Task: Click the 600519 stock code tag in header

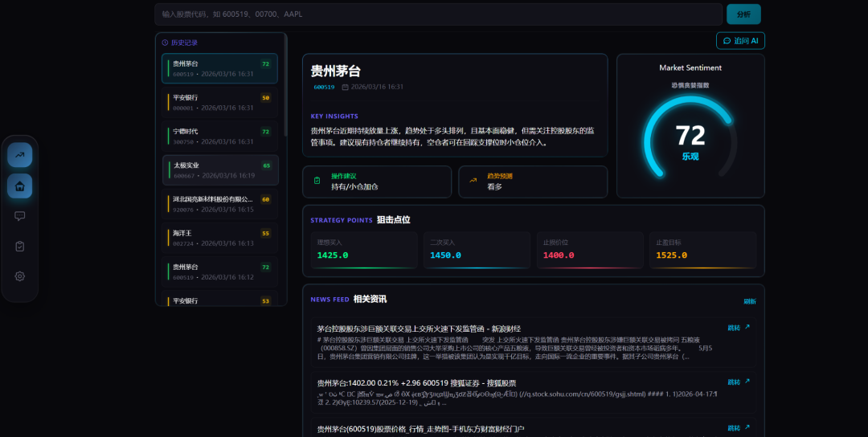Action: point(324,88)
